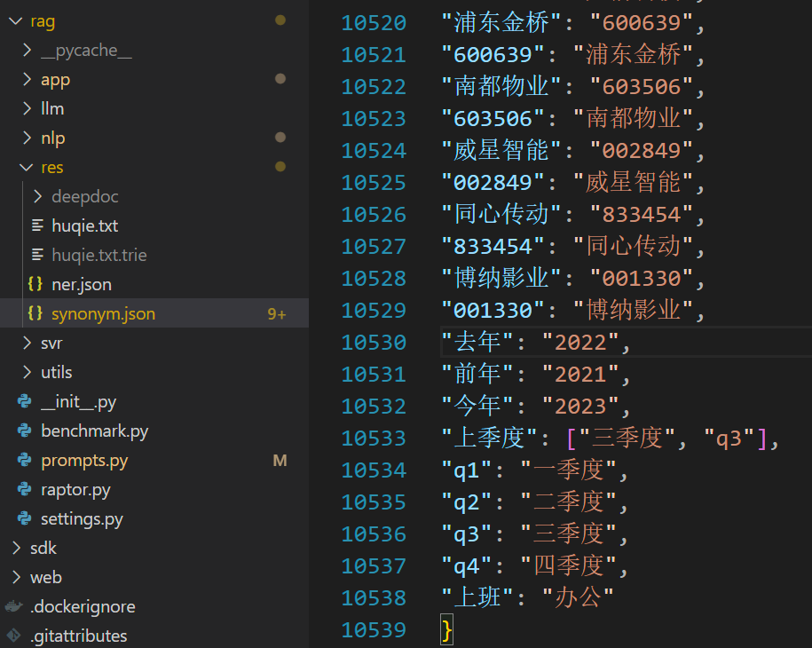Open raptor.py file
This screenshot has width=812, height=648.
pos(75,490)
